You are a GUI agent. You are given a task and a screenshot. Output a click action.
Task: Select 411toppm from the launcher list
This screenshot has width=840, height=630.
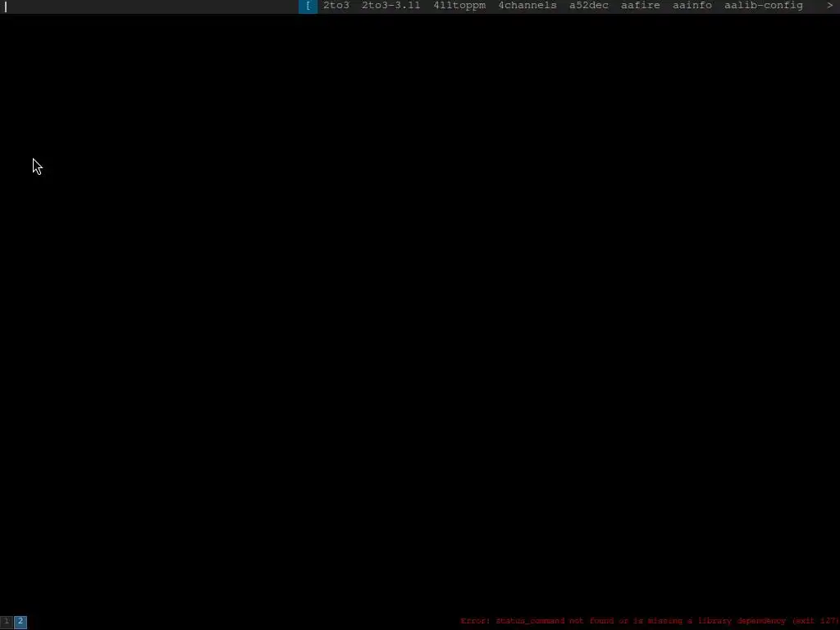(x=459, y=6)
